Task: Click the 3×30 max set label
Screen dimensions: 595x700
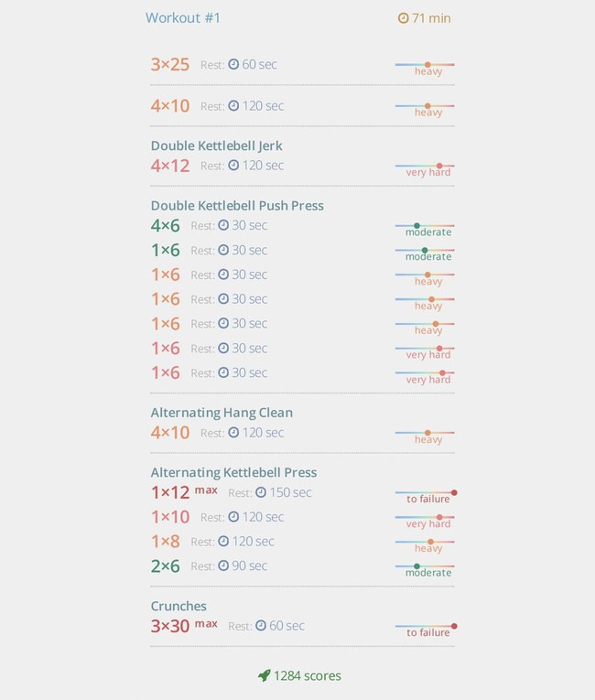Action: click(184, 626)
